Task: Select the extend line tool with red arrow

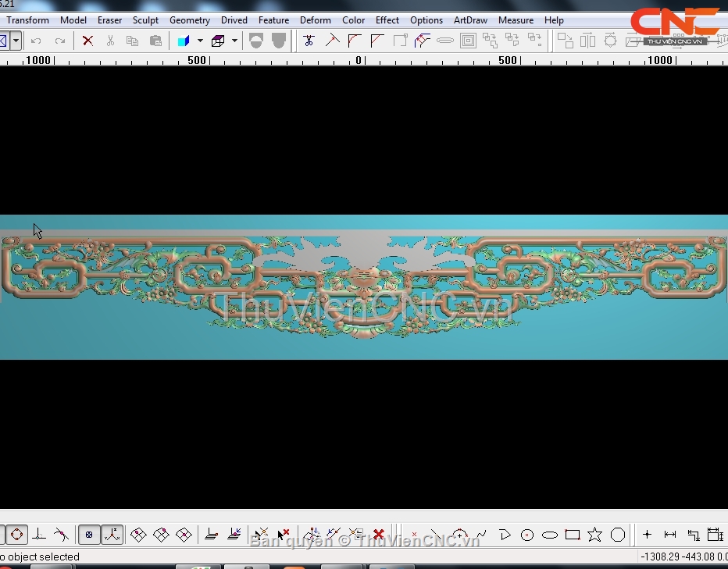Action: click(332, 41)
